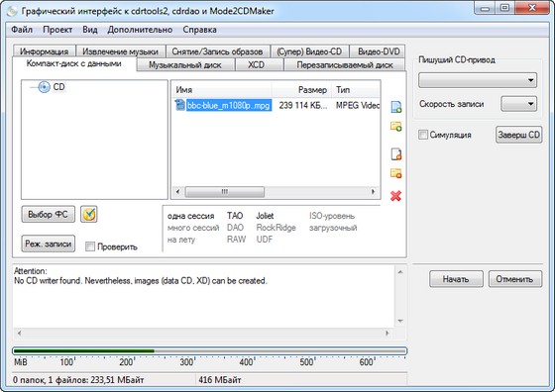The image size is (555, 392).
Task: Click the Joliet filesystem label
Action: pos(265,216)
